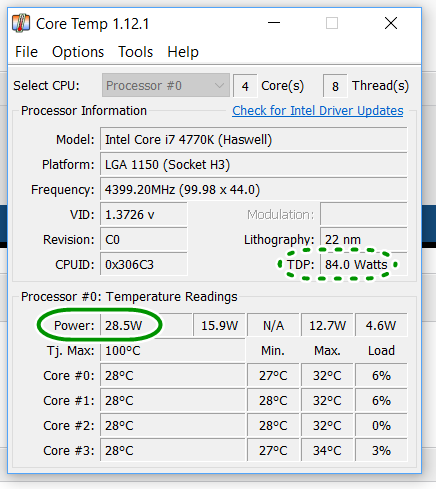
Task: Open the Processor #0 CPU dropdown
Action: 166,85
